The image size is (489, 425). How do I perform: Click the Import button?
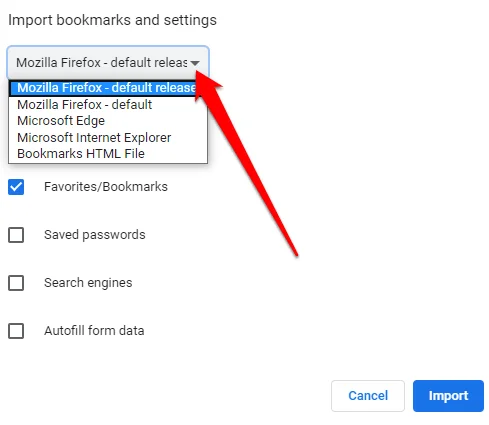448,396
